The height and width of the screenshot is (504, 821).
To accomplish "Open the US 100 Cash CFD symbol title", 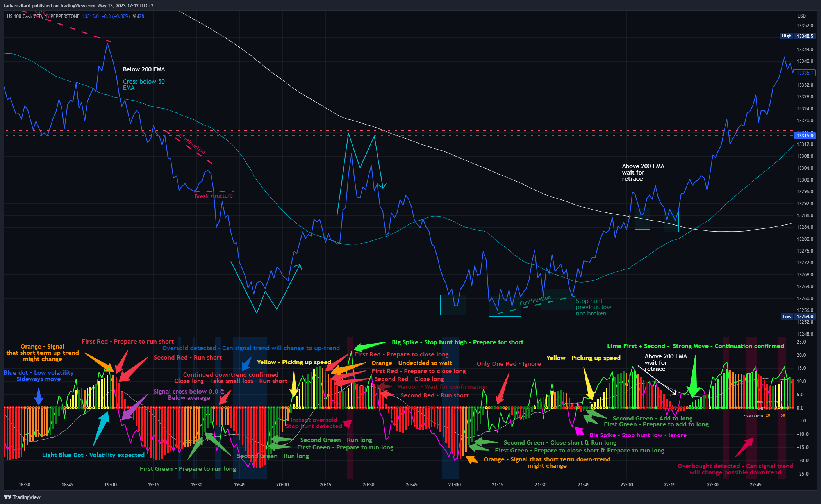I will pos(43,16).
